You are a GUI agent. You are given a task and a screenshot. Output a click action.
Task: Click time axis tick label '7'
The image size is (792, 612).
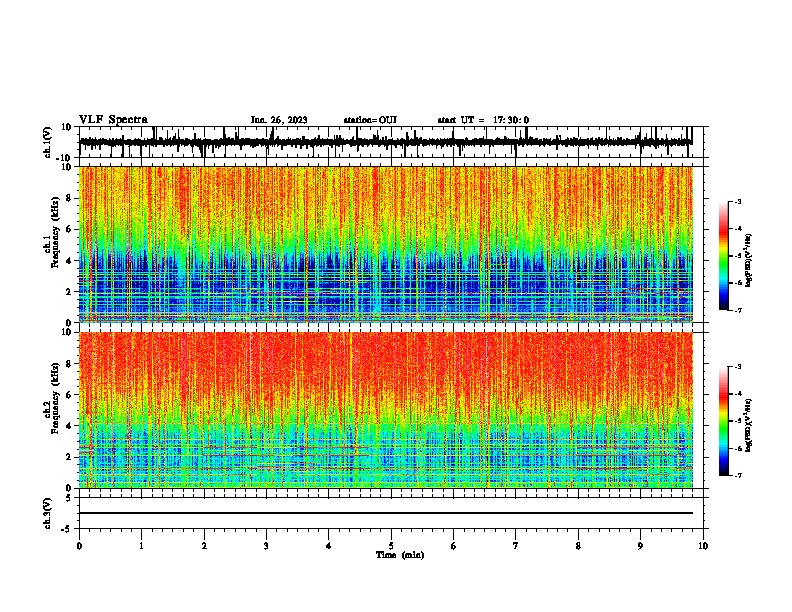[x=516, y=546]
